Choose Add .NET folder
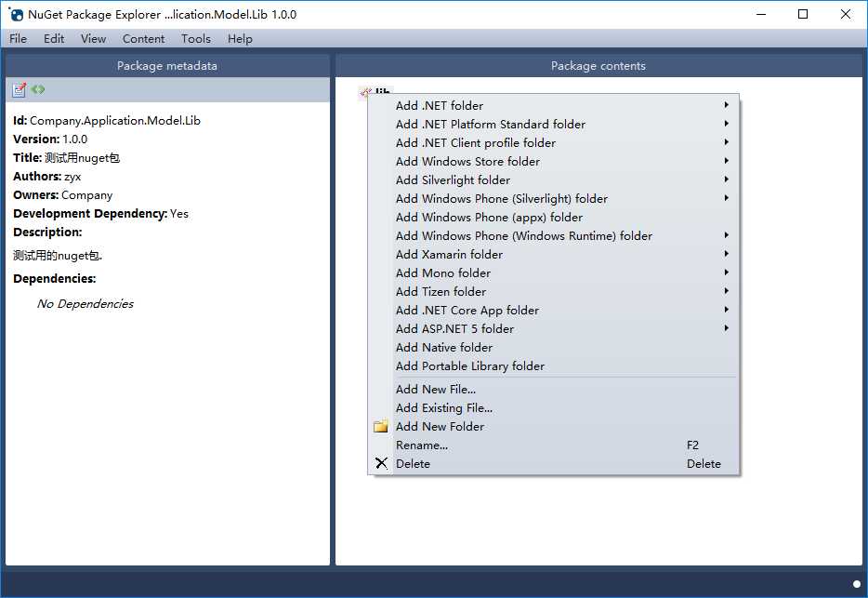868x598 pixels. pos(554,105)
